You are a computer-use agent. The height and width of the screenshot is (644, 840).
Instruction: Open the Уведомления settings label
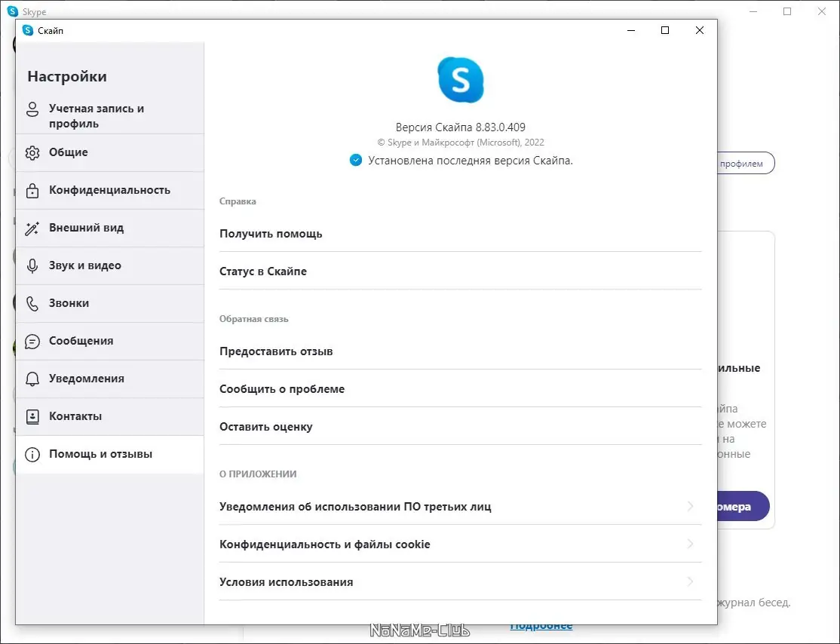[x=86, y=379]
